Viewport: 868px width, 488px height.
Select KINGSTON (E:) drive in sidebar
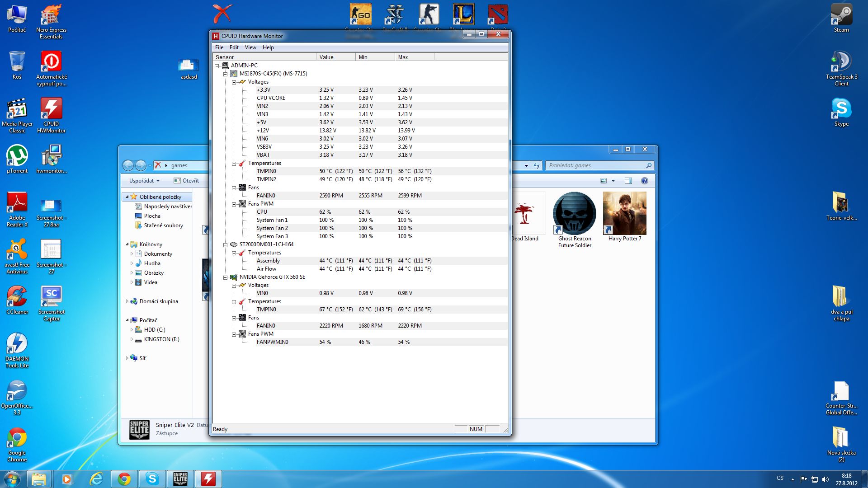pyautogui.click(x=161, y=339)
